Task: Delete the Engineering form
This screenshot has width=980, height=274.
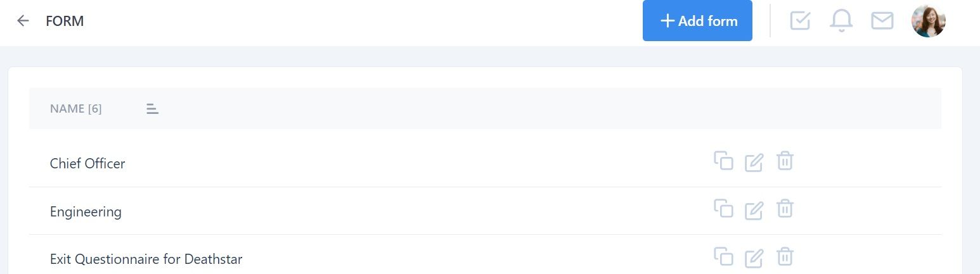Action: tap(785, 208)
